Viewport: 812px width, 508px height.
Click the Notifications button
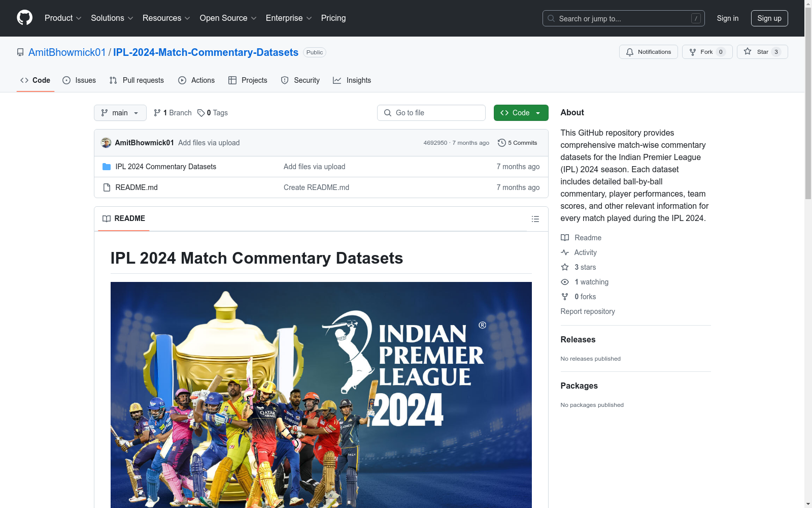(649, 52)
